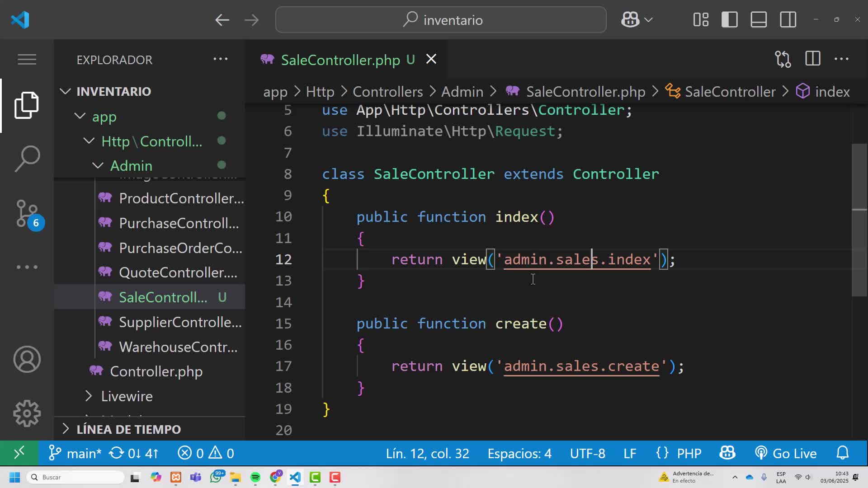Open the Search view in activity bar
Image resolution: width=868 pixels, height=488 pixels.
(x=27, y=159)
